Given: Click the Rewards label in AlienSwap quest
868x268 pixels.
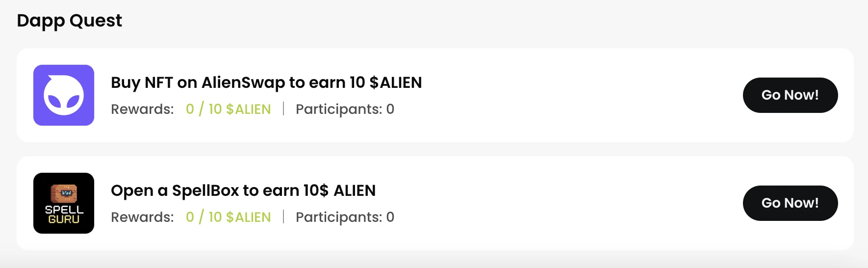Looking at the screenshot, I should click(142, 109).
